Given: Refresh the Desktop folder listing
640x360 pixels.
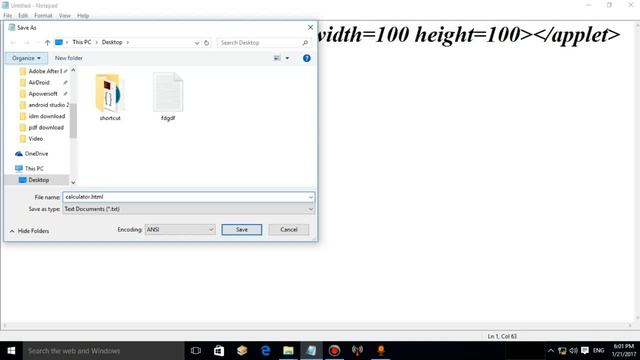Looking at the screenshot, I should pyautogui.click(x=207, y=42).
